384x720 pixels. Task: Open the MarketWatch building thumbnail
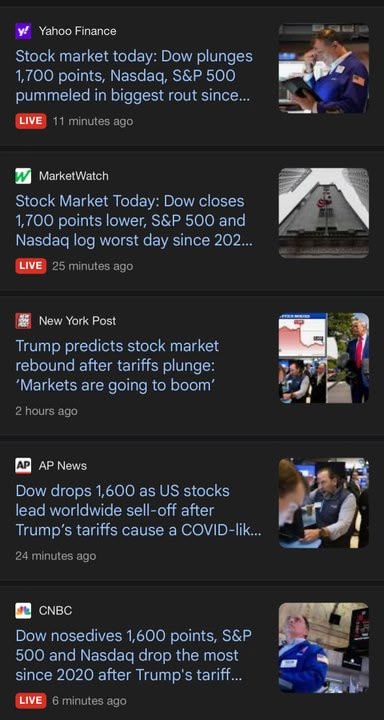click(x=324, y=213)
